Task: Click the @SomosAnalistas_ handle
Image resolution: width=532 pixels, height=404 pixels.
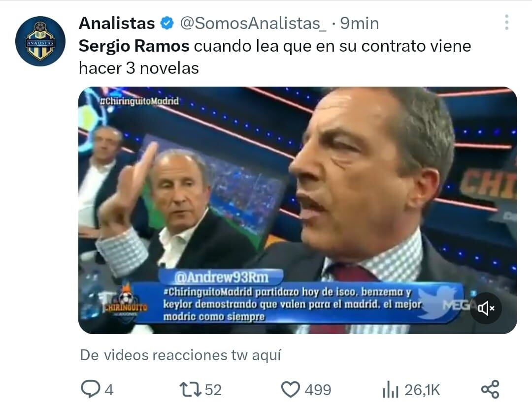Action: coord(253,24)
